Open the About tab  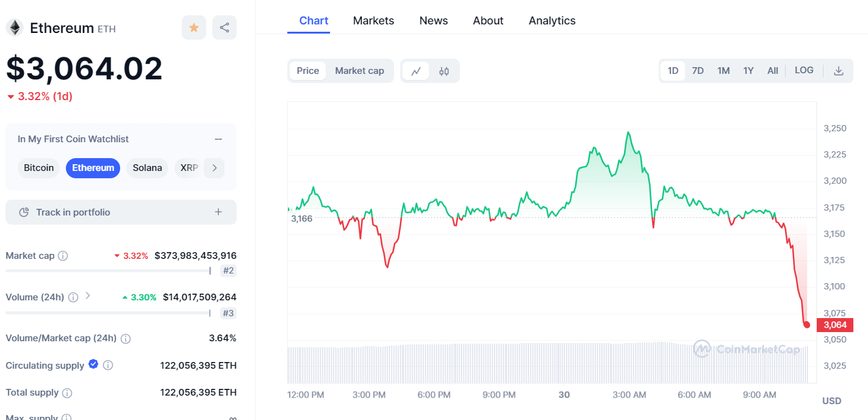pyautogui.click(x=488, y=21)
